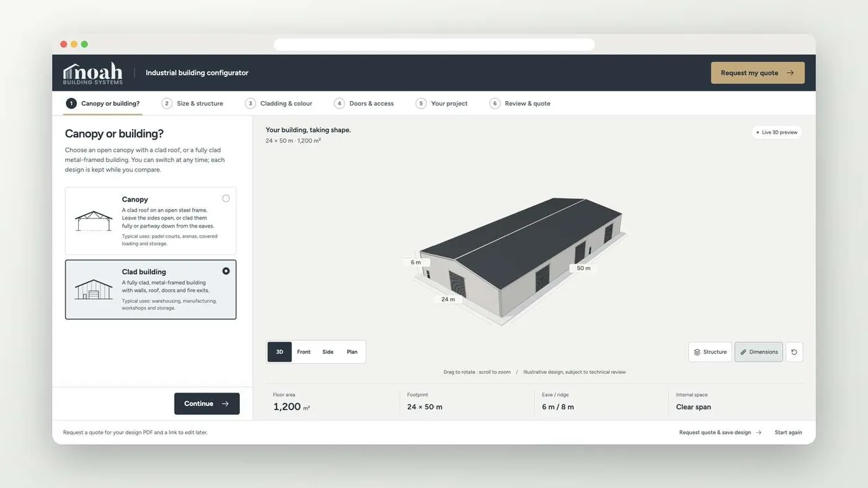
Task: Click the Your building, taking shape heading
Action: (308, 130)
